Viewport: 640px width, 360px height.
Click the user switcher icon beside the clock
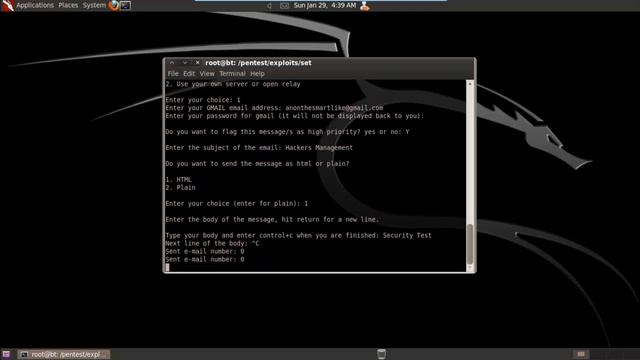click(x=364, y=6)
